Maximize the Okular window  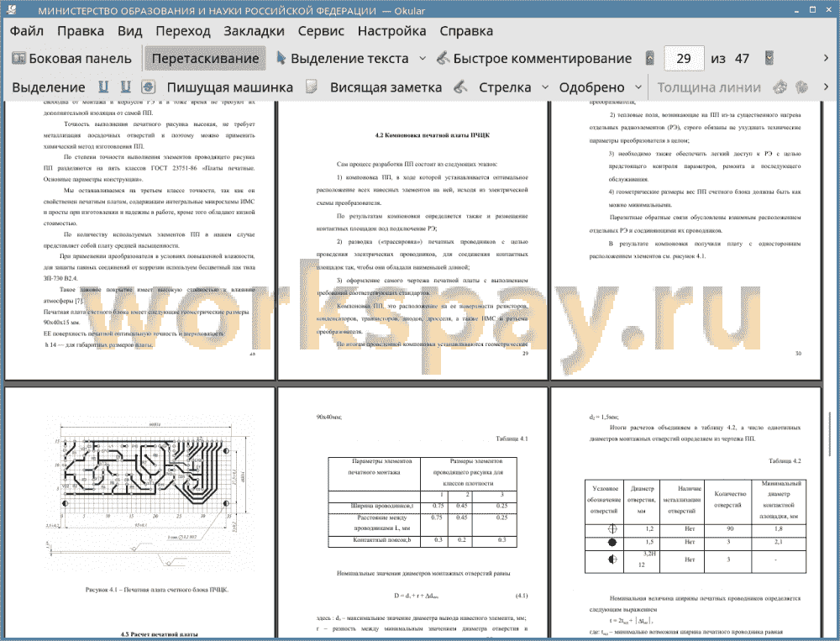click(x=812, y=10)
